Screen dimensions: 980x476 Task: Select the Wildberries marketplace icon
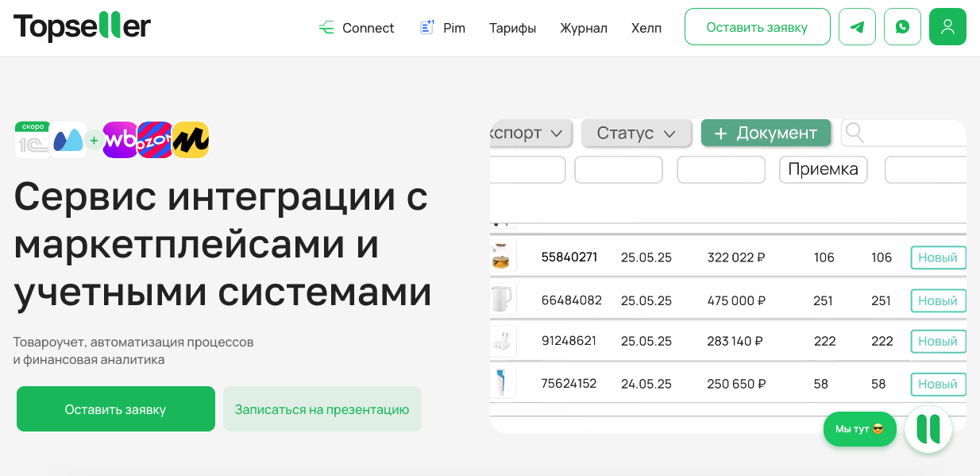tap(120, 140)
